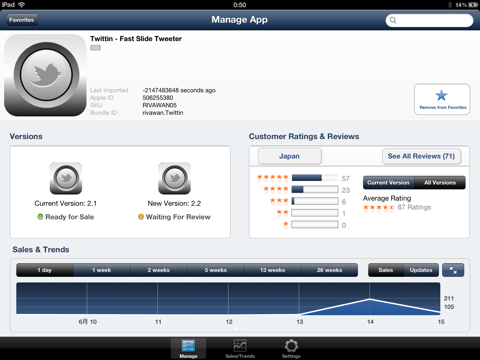Click the average rating stars

point(379,207)
